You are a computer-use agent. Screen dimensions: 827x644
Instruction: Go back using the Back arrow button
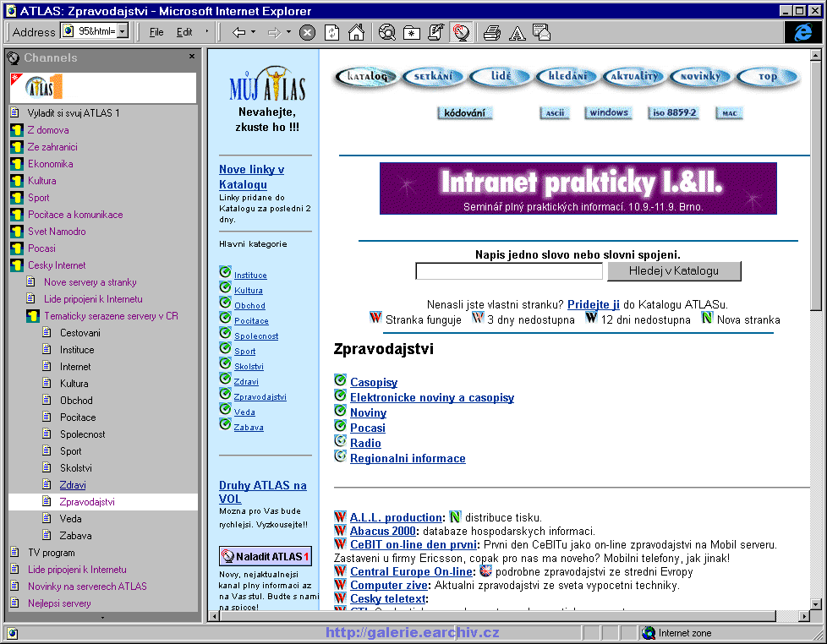click(x=239, y=33)
